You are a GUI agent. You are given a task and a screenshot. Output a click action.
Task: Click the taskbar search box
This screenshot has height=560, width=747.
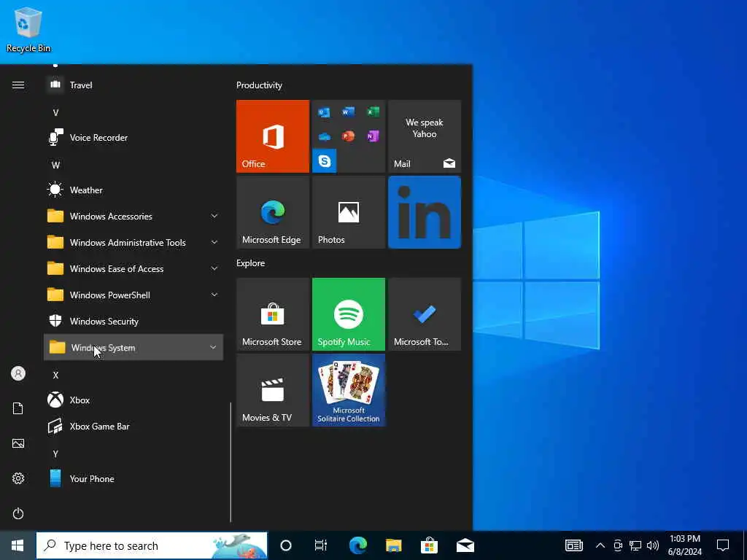coord(152,545)
